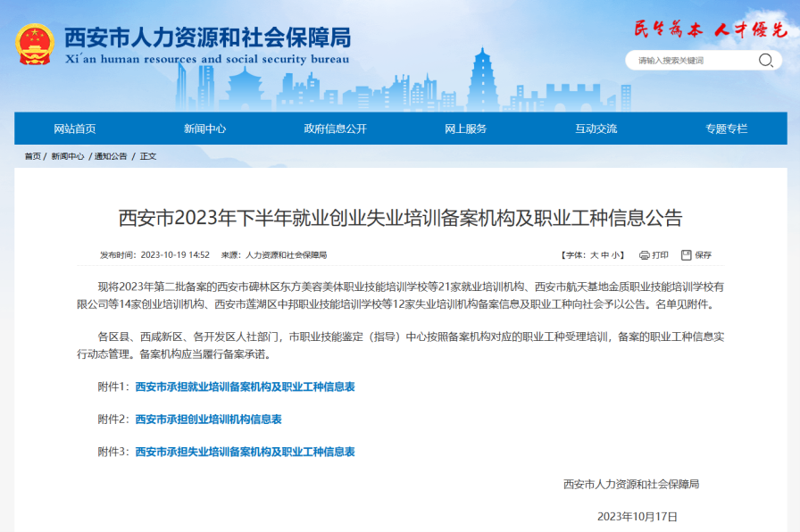Set font size to 大 (large)
Screen dimensions: 800x532
(595, 255)
